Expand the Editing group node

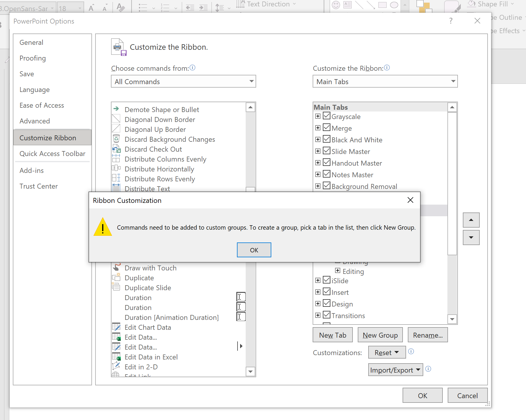338,270
